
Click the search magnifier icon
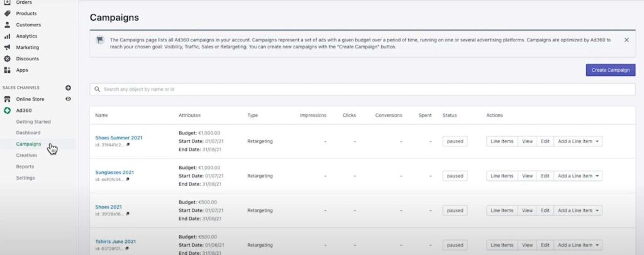point(97,89)
